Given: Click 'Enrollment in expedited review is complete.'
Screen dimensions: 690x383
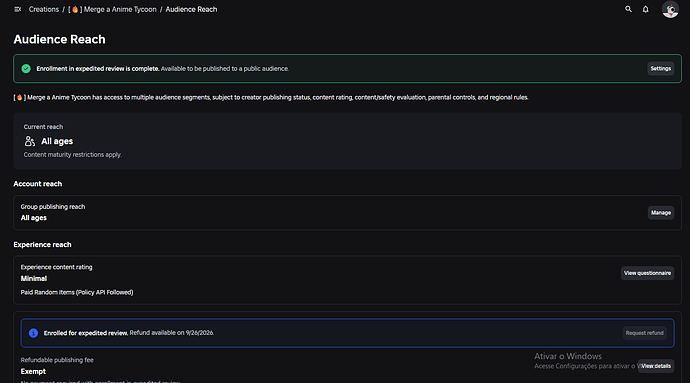Looking at the screenshot, I should pyautogui.click(x=98, y=69).
